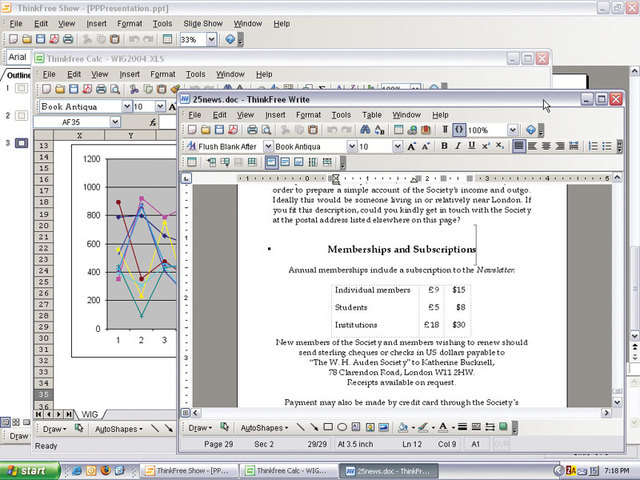Click scissors Cut icon in Calc toolbar

(x=134, y=89)
